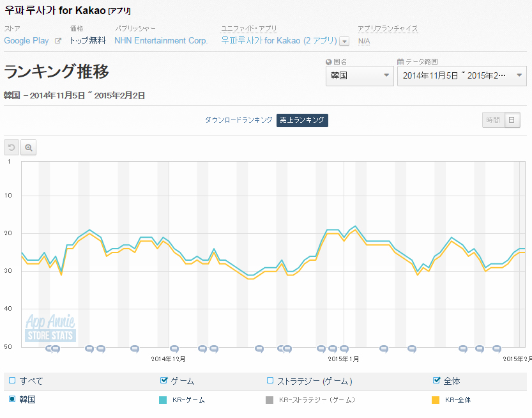The image size is (532, 418).
Task: Switch to 時間 hourly view
Action: coord(493,120)
